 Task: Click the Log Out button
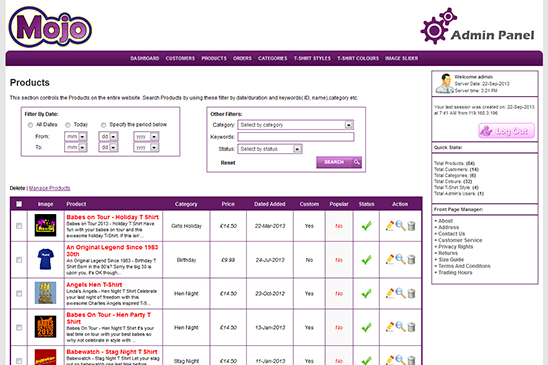pyautogui.click(x=506, y=131)
